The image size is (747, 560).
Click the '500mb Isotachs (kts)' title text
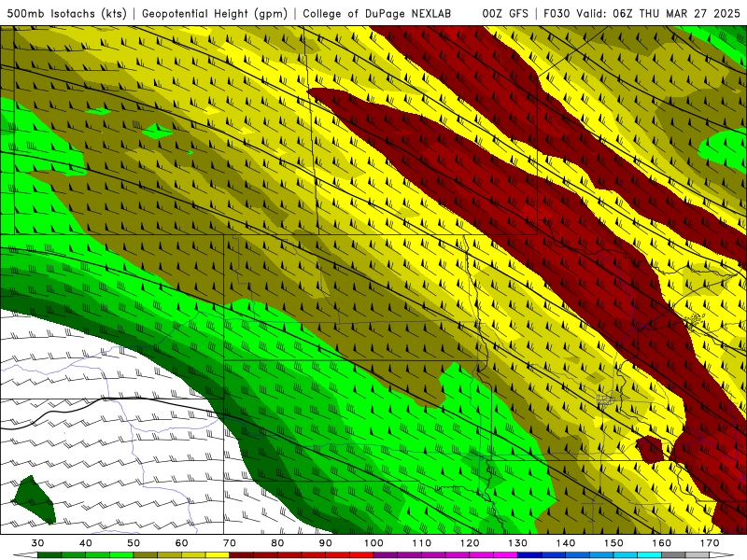click(67, 13)
